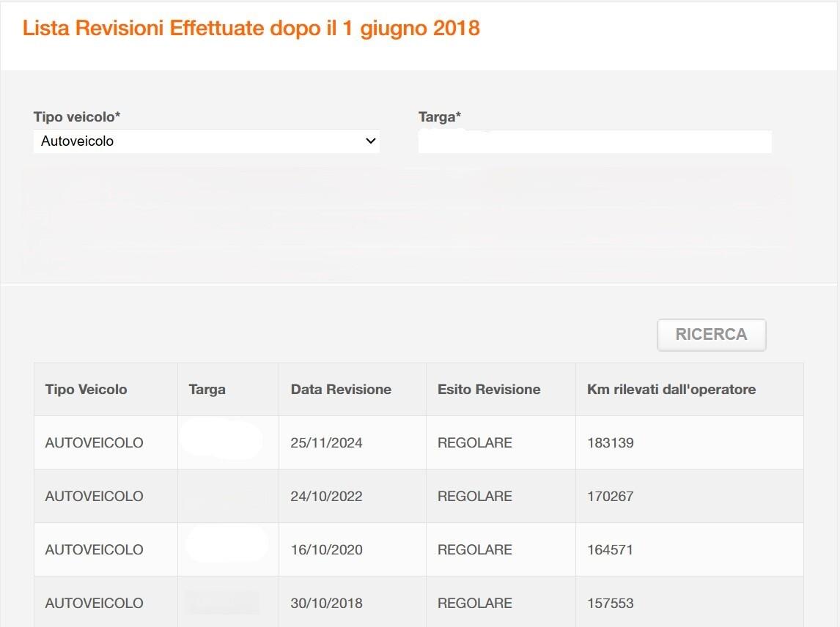
Task: Click the Lista Revisioni Effettuate page title
Action: point(251,29)
